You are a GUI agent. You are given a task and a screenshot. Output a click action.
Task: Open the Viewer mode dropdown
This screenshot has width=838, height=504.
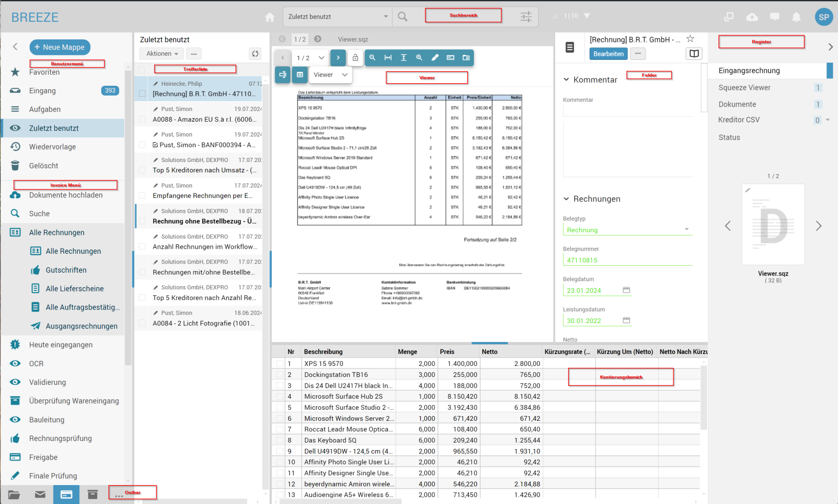pyautogui.click(x=331, y=75)
